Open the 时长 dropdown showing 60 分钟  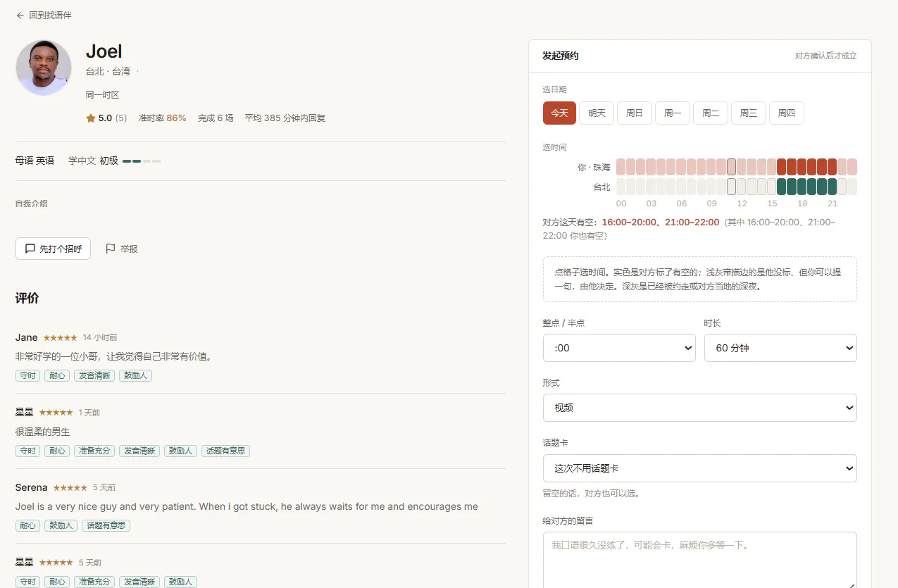tap(780, 348)
